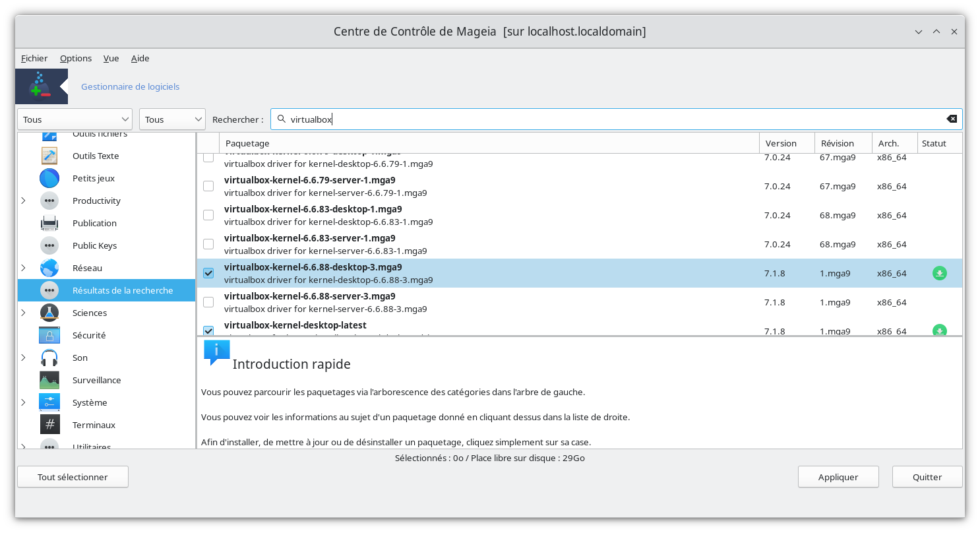Click the 68.mga9 revision of virtualbox-kernel-6.6.83-desktop-1
This screenshot has height=533, width=980.
click(838, 215)
